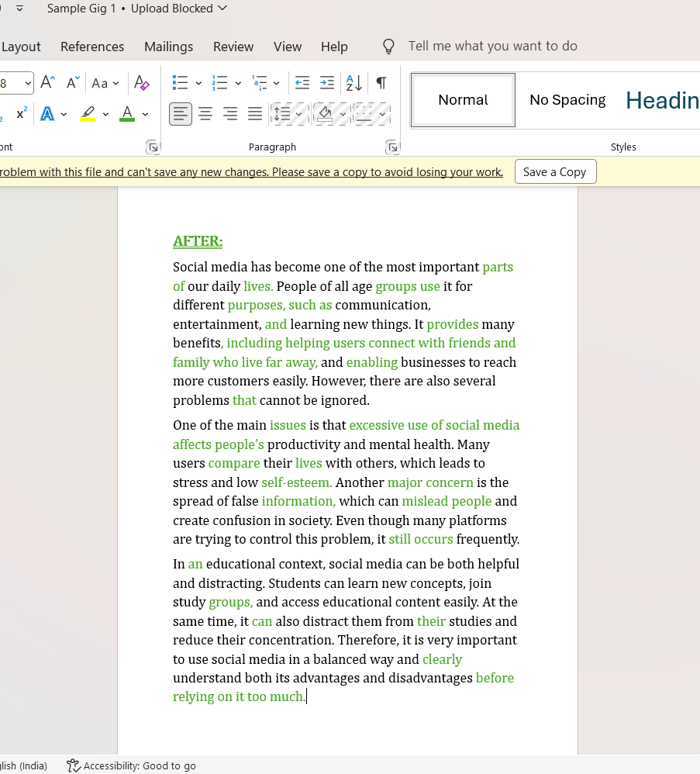
Task: Apply superscript formatting
Action: click(x=21, y=114)
